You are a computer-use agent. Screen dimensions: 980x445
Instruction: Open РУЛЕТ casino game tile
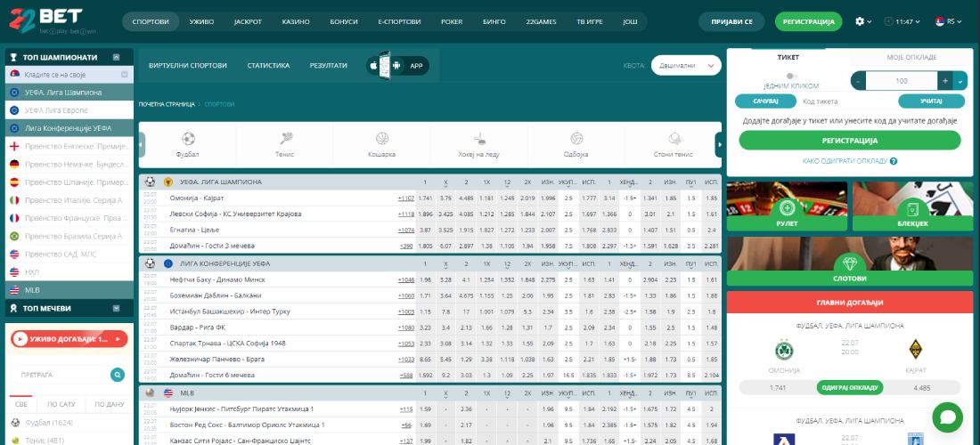(787, 206)
